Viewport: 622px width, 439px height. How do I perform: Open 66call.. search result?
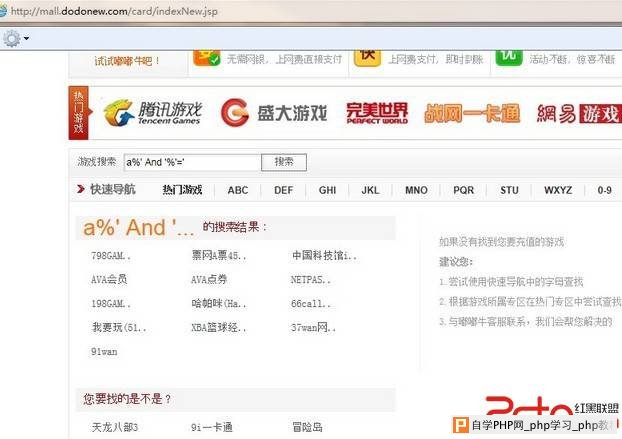coord(311,304)
